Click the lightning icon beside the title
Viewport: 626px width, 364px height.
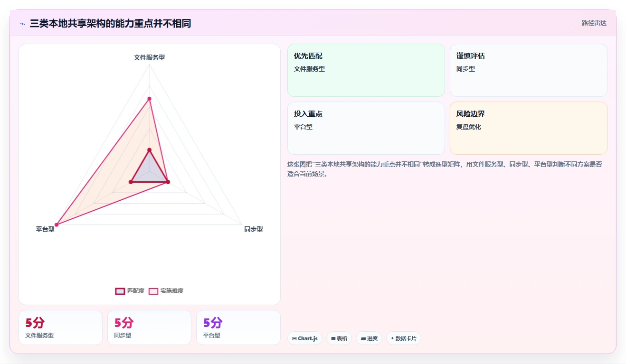(x=22, y=24)
